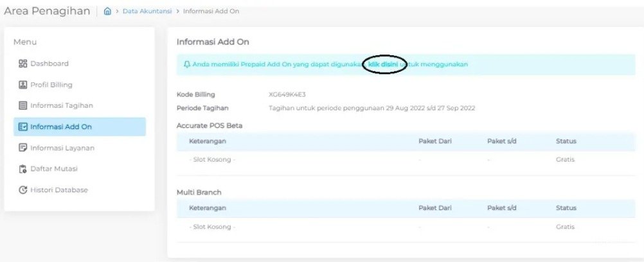Screen dimensions: 644x262
Task: Click Data Akuntansi breadcrumb link
Action: pos(147,12)
